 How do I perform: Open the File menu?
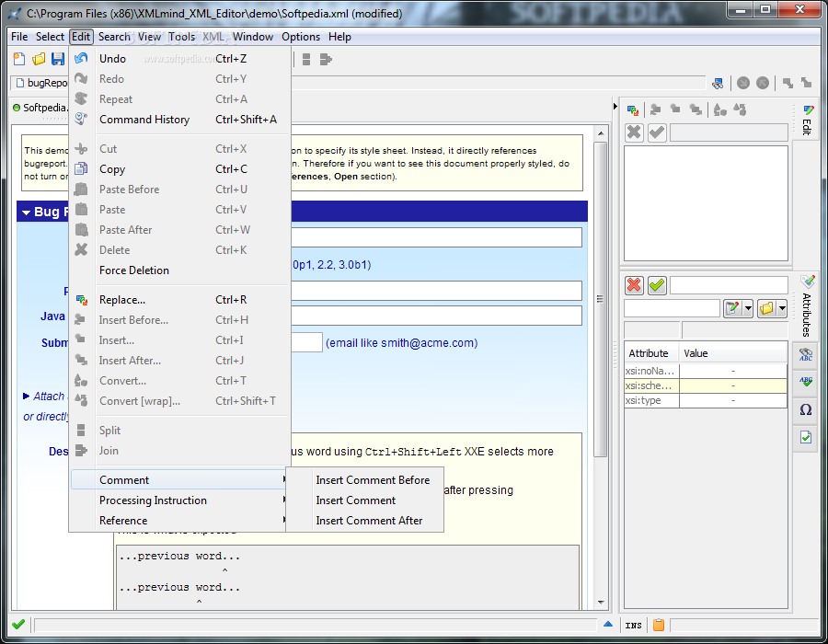coord(19,37)
